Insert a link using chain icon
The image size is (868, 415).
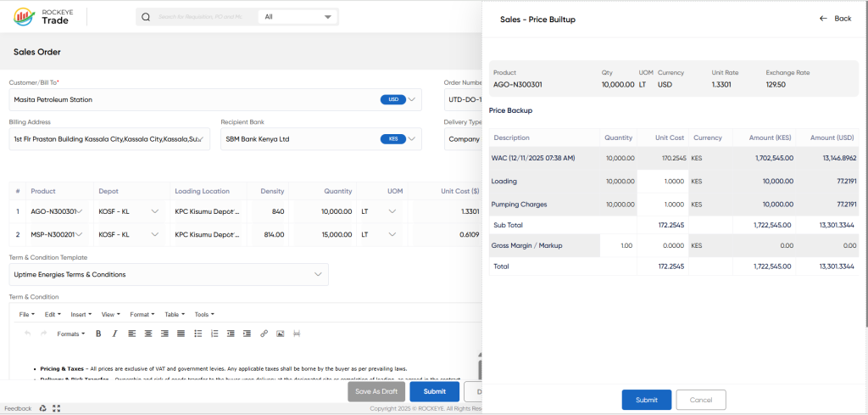pyautogui.click(x=264, y=334)
